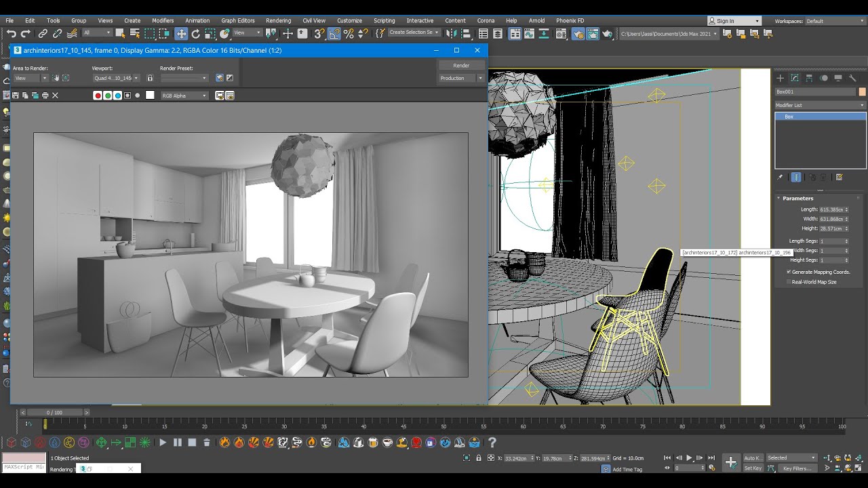Toggle the Percent Snap icon
Screen dimensions: 868x488
click(349, 33)
